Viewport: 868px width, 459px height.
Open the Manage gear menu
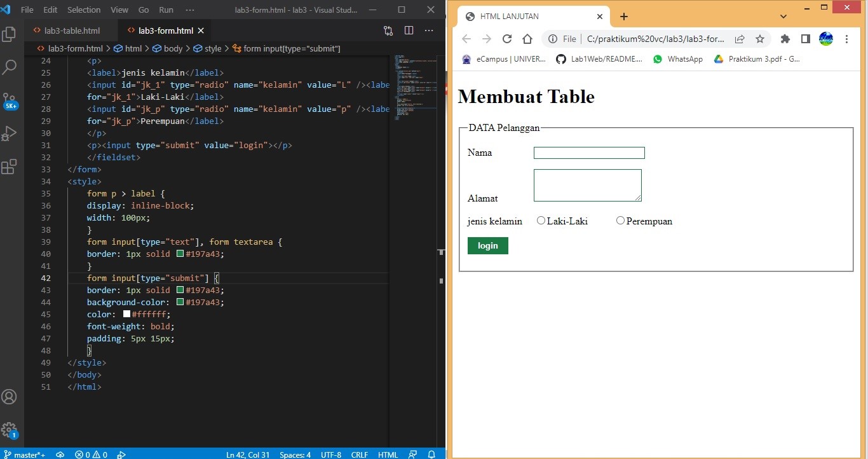10,430
